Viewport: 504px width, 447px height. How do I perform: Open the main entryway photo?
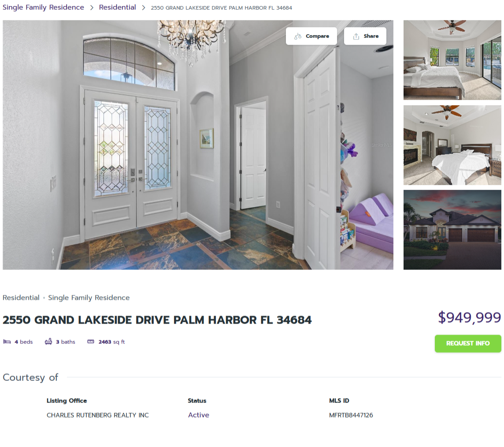tap(198, 145)
